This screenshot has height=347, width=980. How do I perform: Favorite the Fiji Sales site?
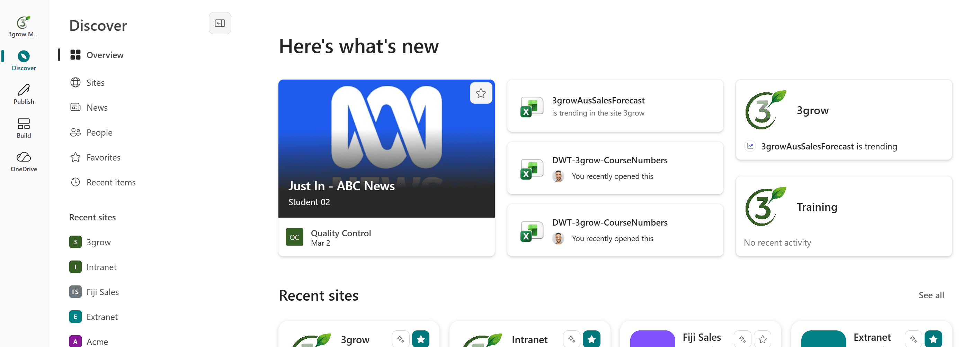[x=762, y=339]
